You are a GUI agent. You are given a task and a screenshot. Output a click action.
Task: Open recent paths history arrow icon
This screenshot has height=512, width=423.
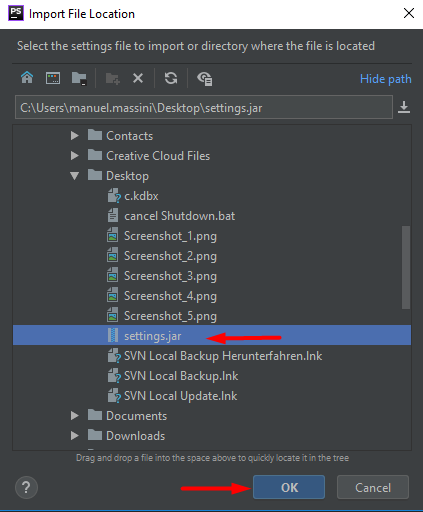[404, 107]
